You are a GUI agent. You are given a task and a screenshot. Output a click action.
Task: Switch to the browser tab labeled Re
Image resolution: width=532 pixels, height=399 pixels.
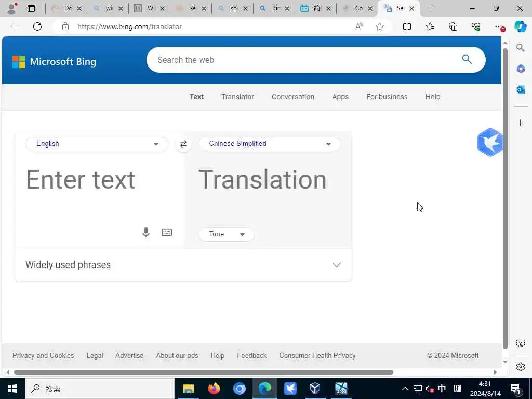click(x=190, y=8)
